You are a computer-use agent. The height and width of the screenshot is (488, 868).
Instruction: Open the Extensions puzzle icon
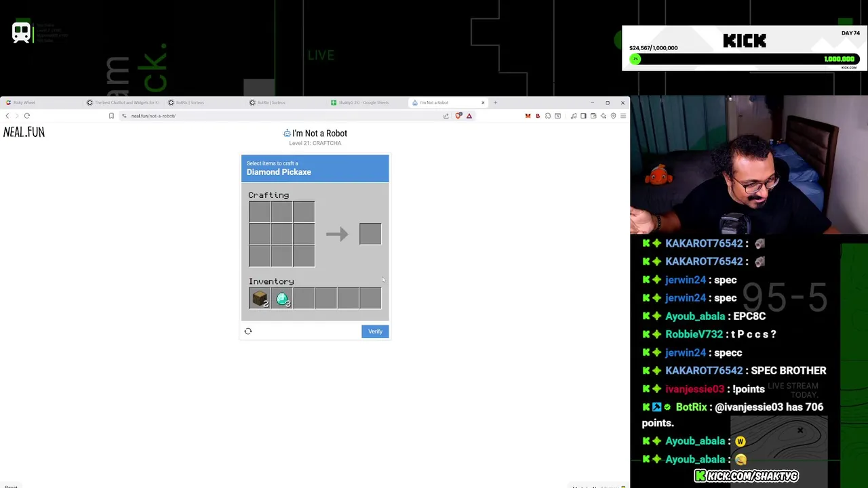click(x=548, y=116)
